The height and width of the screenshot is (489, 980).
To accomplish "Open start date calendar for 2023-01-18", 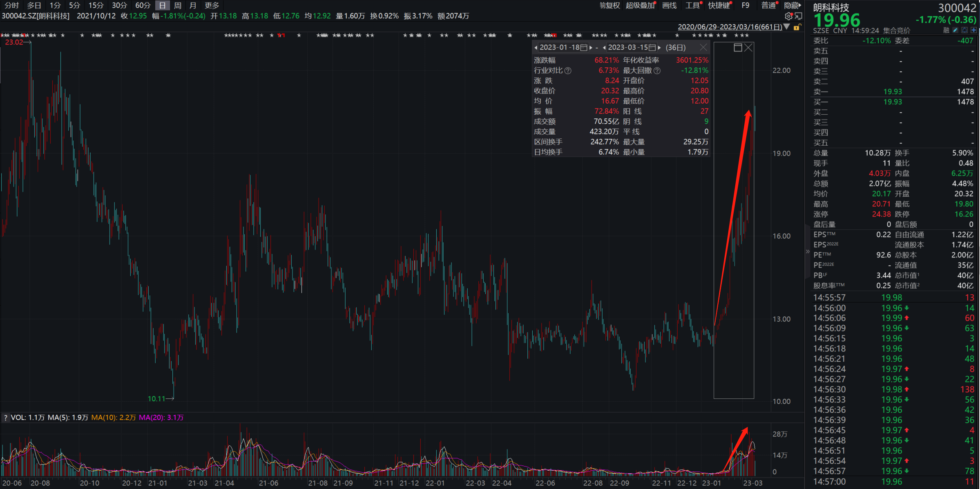I will click(584, 48).
